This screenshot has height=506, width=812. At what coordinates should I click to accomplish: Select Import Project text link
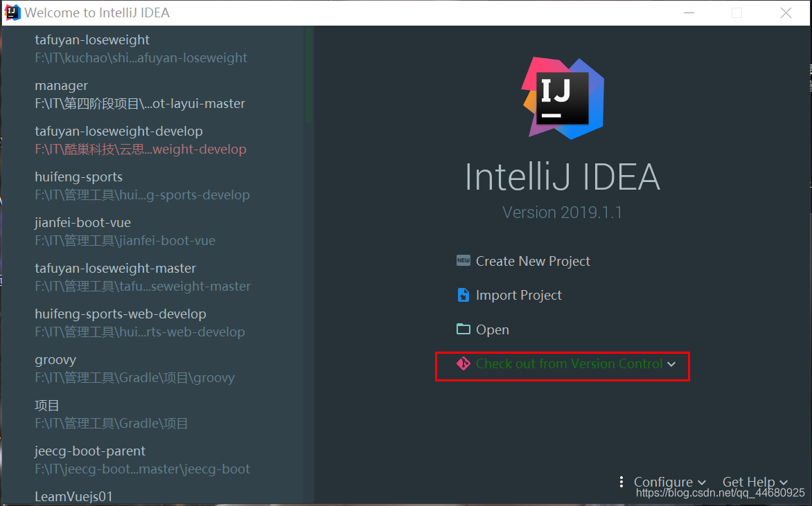point(518,295)
